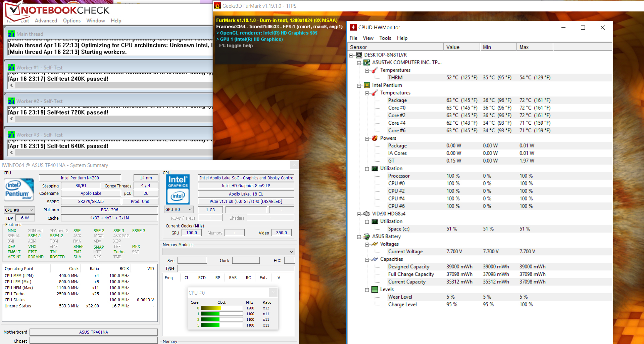This screenshot has width=644, height=344.
Task: Click the HWMonitor title bar app icon
Action: coord(353,27)
